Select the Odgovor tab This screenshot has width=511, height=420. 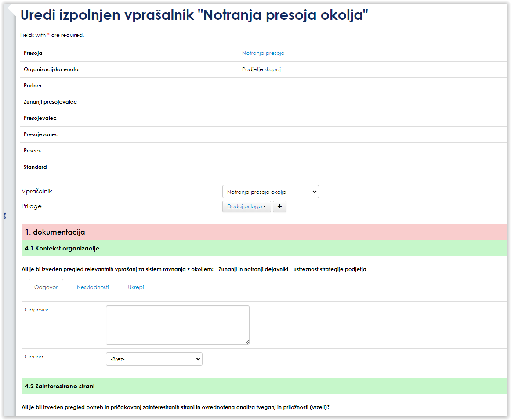click(46, 287)
